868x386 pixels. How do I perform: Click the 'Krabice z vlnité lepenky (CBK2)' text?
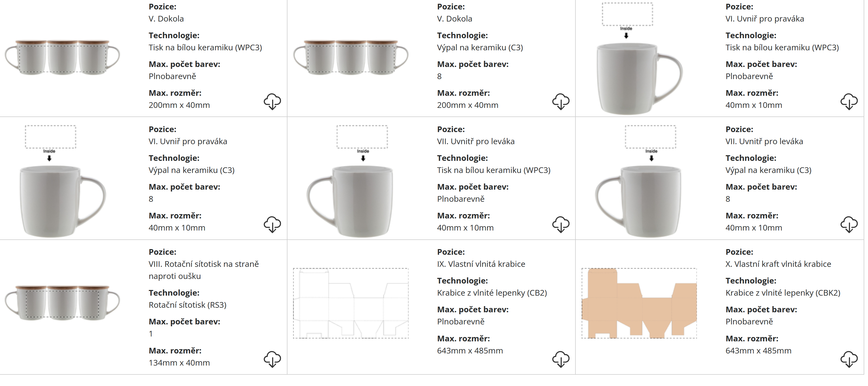pos(783,293)
